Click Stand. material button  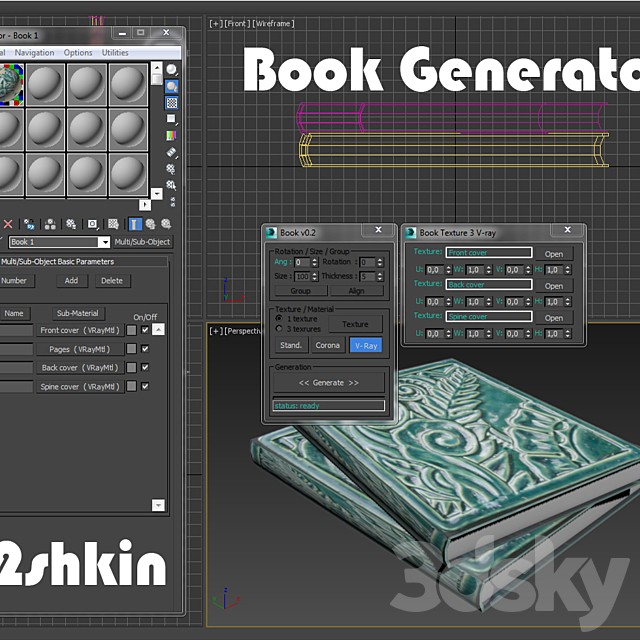291,345
